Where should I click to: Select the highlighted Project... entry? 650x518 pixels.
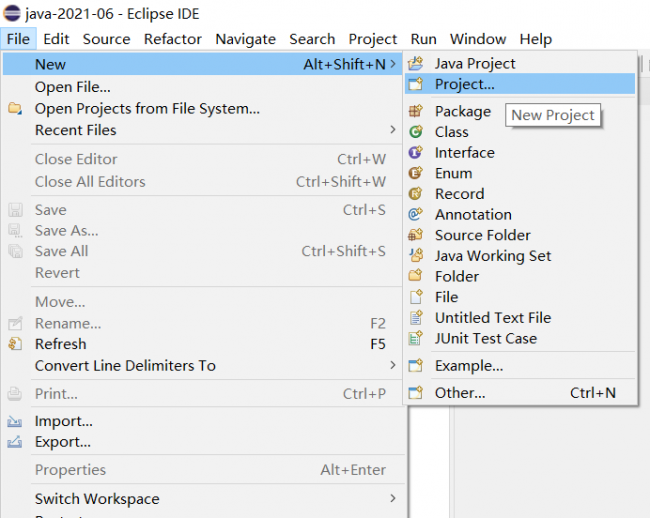coord(520,84)
